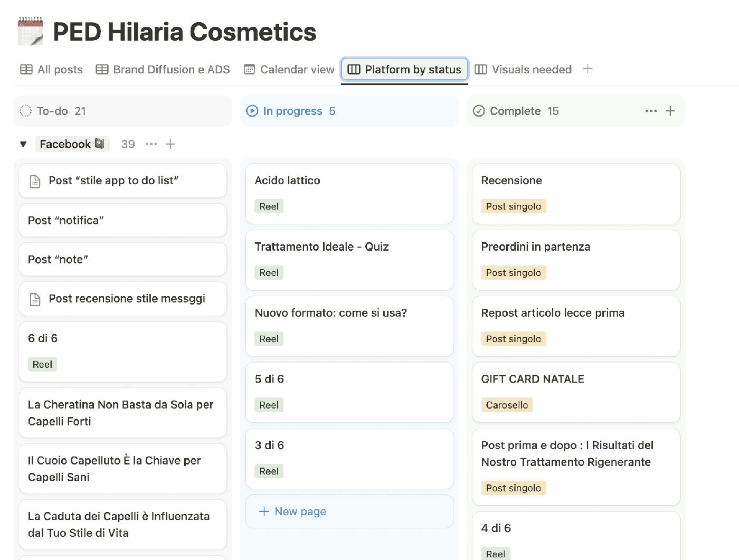Add item with Facebook group plus icon
Image resolution: width=739 pixels, height=560 pixels.
(x=170, y=144)
